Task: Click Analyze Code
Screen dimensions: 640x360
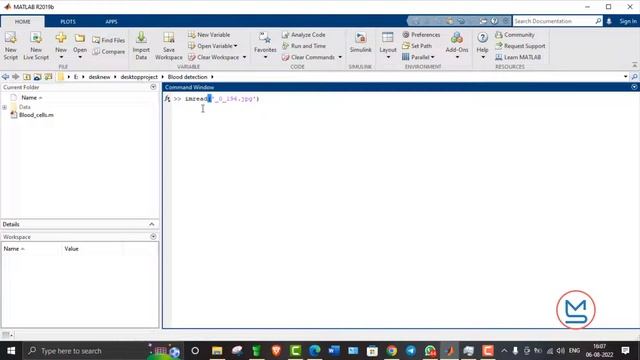Action: pyautogui.click(x=304, y=35)
